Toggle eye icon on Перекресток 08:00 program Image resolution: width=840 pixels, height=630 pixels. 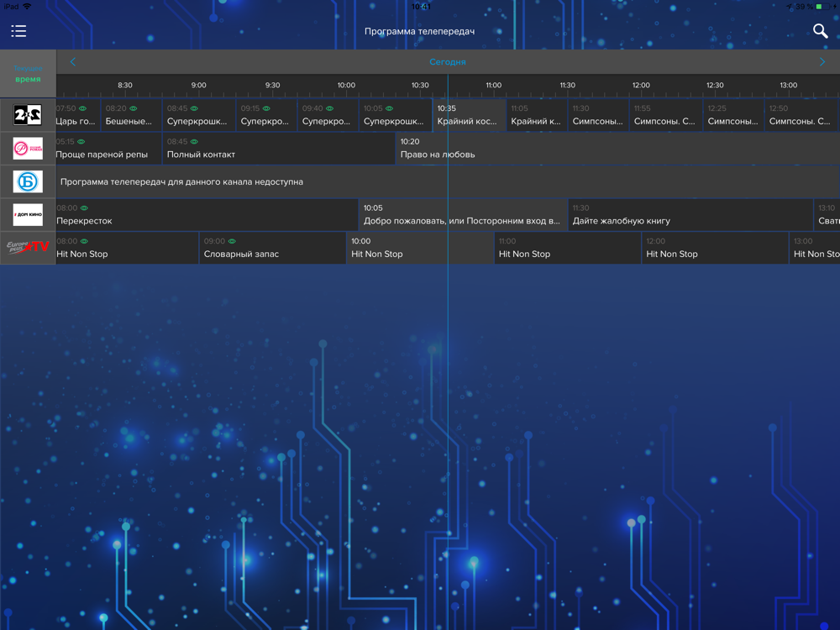click(84, 207)
